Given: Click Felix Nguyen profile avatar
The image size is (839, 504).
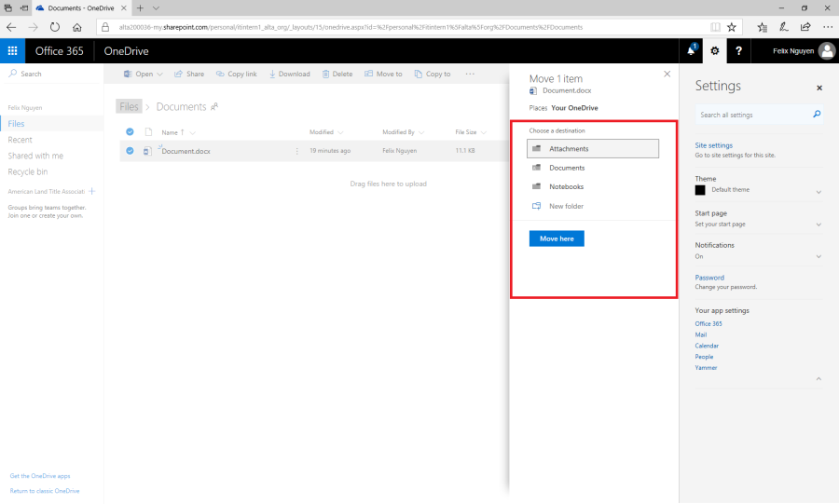Looking at the screenshot, I should (x=827, y=51).
